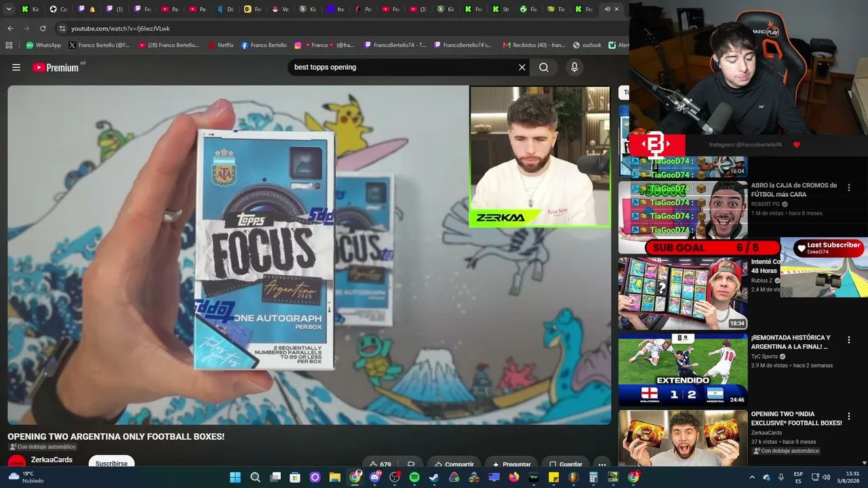Go back with the browser back arrow
The height and width of the screenshot is (488, 868).
pyautogui.click(x=10, y=28)
